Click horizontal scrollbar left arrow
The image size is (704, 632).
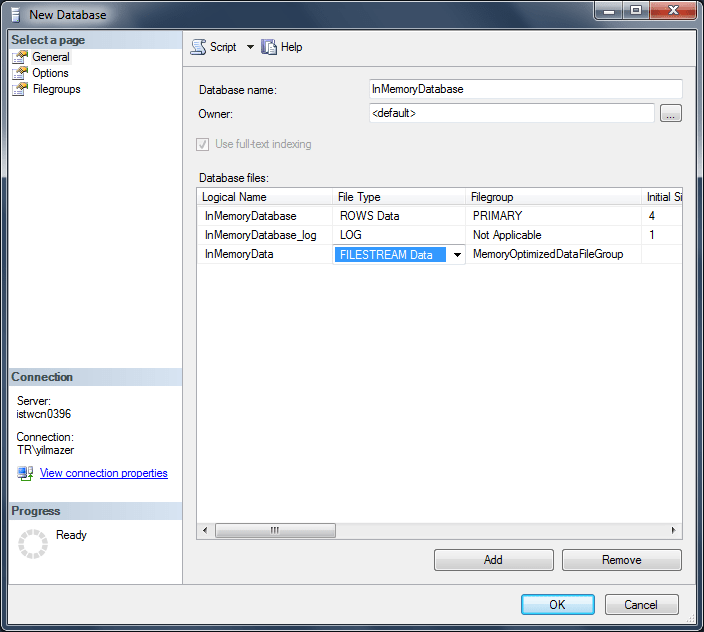[x=205, y=530]
